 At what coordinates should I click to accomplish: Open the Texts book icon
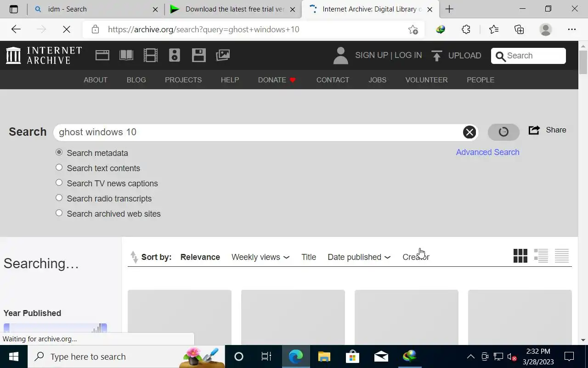click(x=126, y=55)
